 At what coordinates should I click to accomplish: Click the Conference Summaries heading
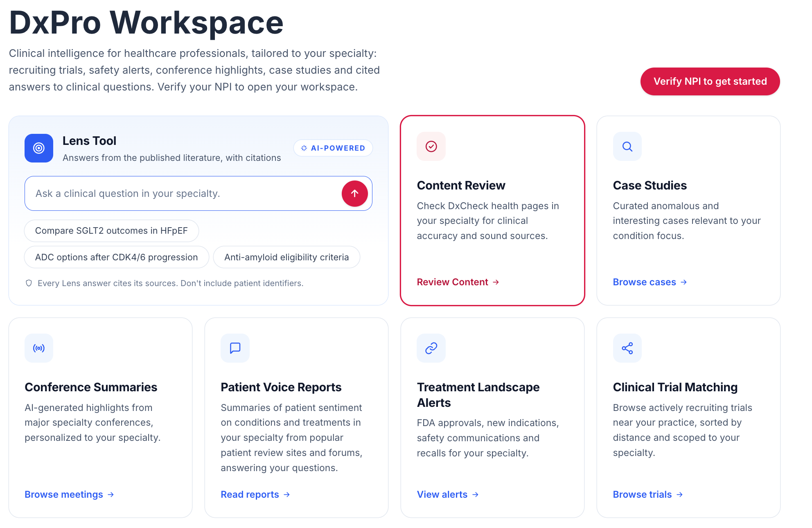coord(91,387)
